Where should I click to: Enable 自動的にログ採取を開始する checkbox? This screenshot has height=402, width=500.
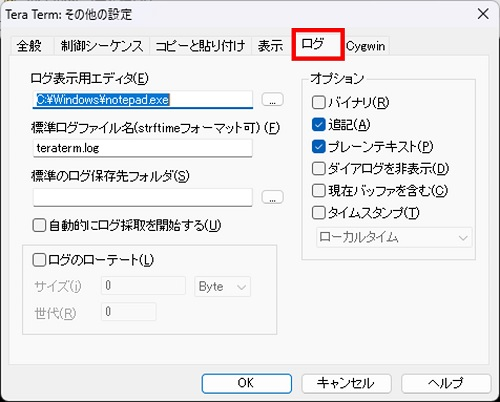click(x=39, y=225)
